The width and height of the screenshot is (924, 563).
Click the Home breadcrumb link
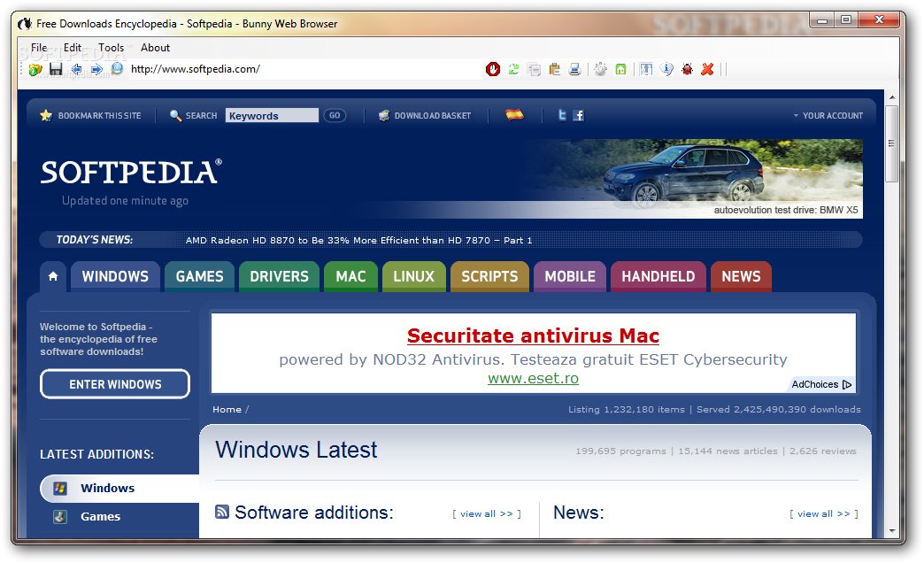tap(227, 409)
